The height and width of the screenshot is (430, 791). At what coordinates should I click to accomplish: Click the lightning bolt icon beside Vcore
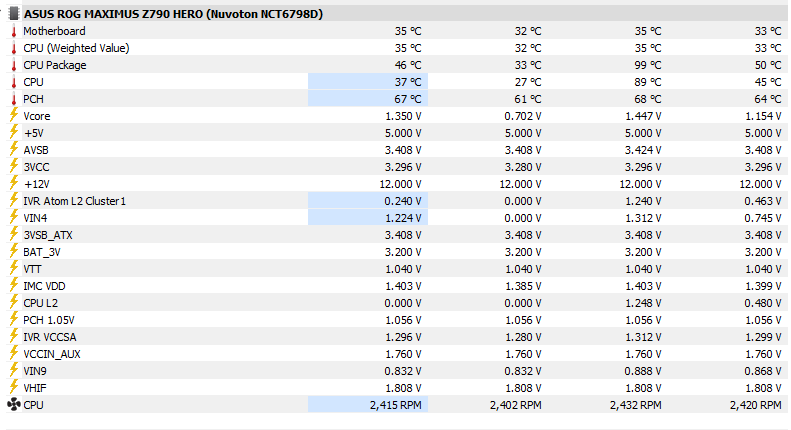tap(13, 116)
